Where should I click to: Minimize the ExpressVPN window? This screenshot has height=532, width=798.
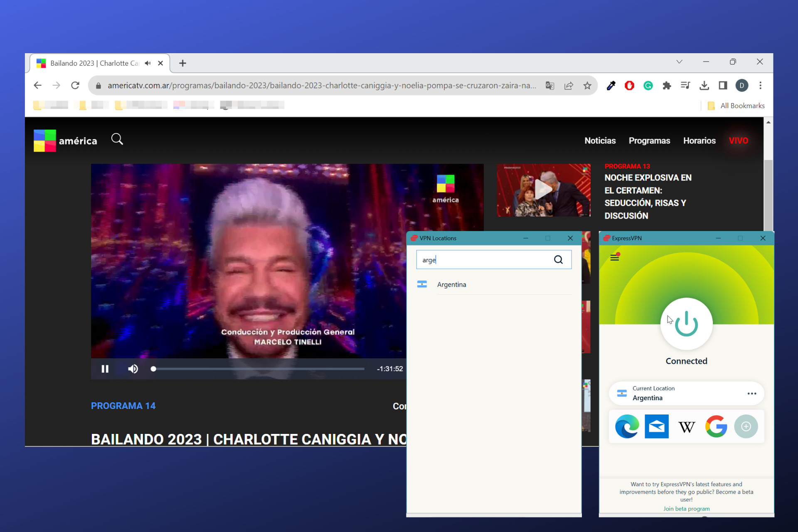tap(718, 238)
